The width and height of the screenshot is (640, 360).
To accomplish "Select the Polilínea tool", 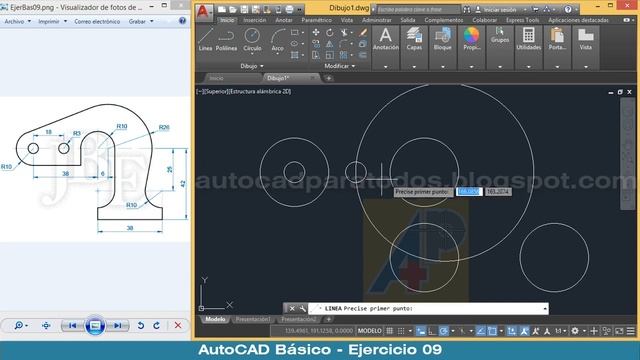I will coord(226,40).
